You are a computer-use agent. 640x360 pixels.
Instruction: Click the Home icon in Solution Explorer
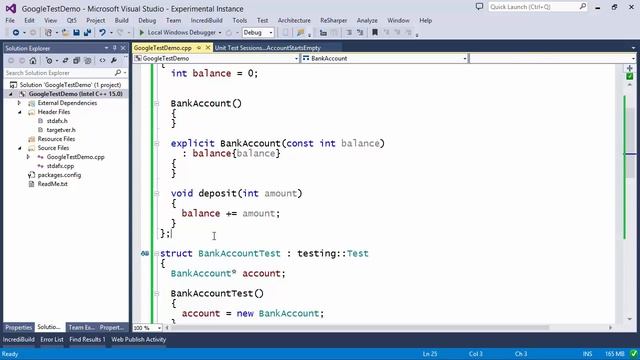click(33, 60)
